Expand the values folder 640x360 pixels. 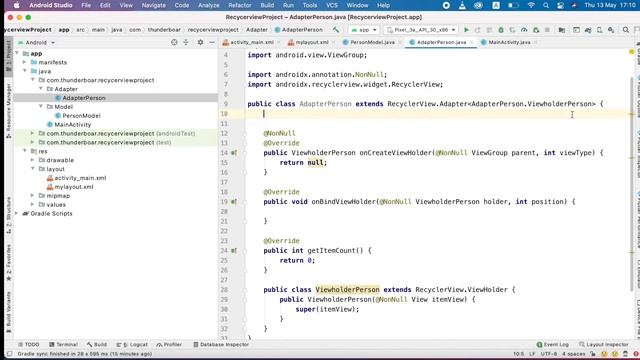pos(33,204)
